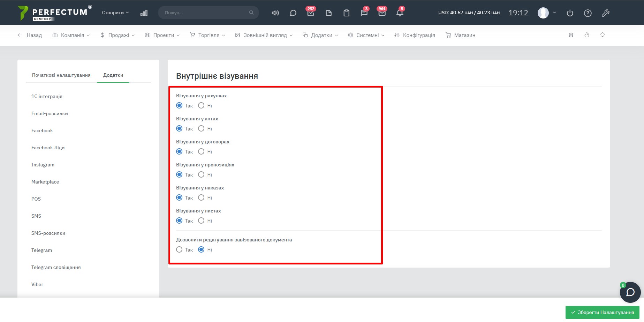This screenshot has width=644, height=322.
Task: Click the star favorites icon
Action: click(x=602, y=35)
